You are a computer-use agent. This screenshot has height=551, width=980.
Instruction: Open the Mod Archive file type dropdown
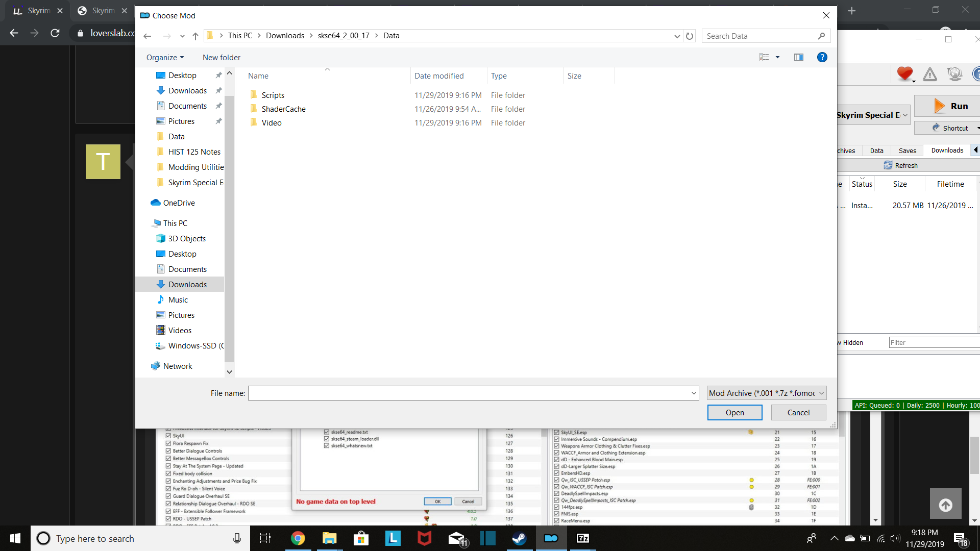click(x=766, y=393)
